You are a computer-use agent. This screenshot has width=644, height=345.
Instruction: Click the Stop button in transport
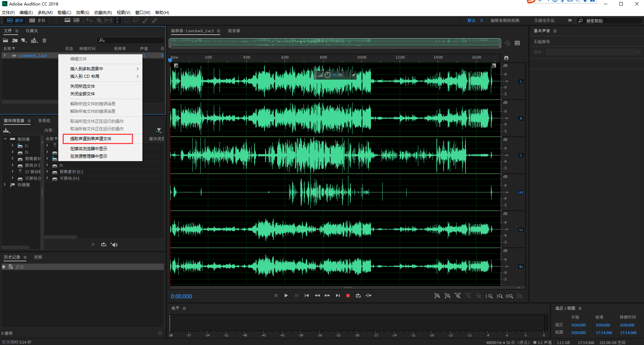276,296
